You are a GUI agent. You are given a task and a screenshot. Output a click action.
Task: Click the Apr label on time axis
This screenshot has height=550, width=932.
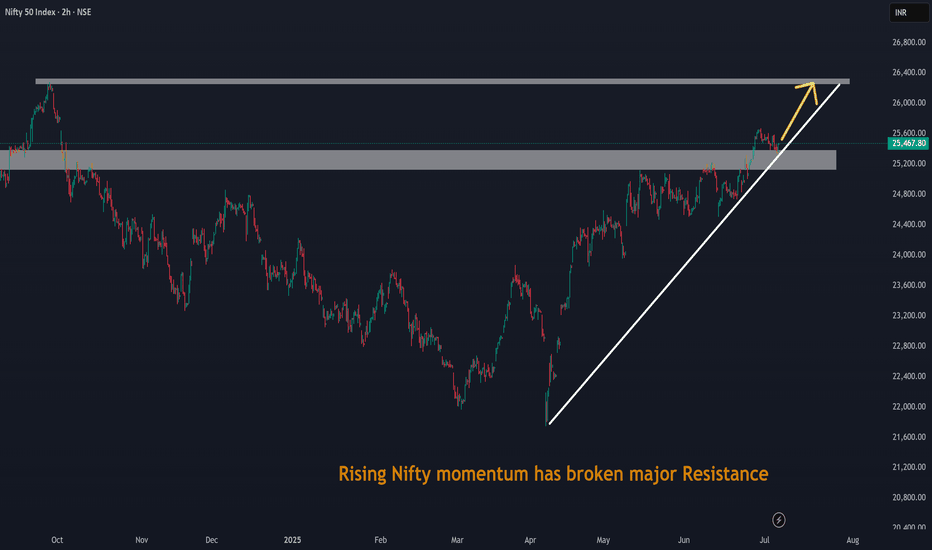click(x=530, y=540)
